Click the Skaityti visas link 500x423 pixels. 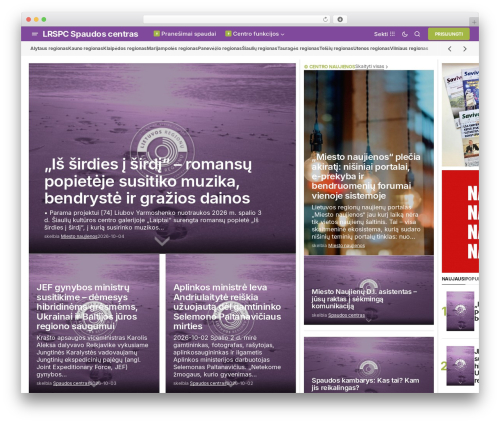[369, 67]
